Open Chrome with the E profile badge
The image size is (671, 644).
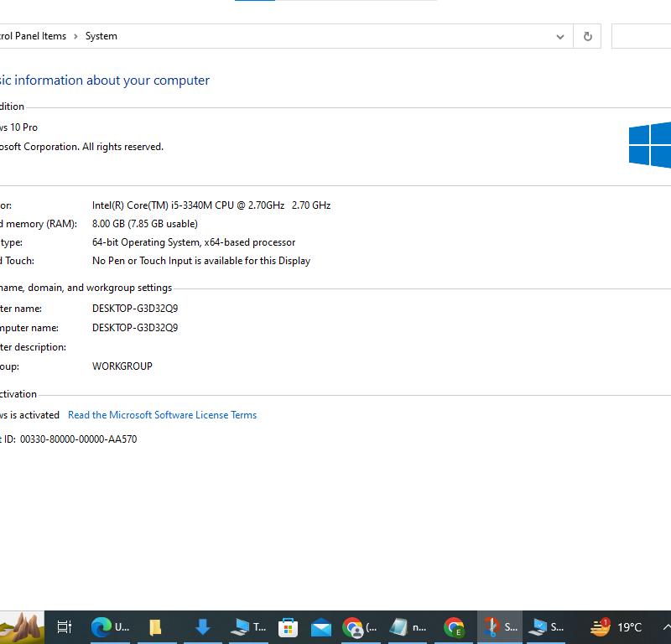point(454,626)
